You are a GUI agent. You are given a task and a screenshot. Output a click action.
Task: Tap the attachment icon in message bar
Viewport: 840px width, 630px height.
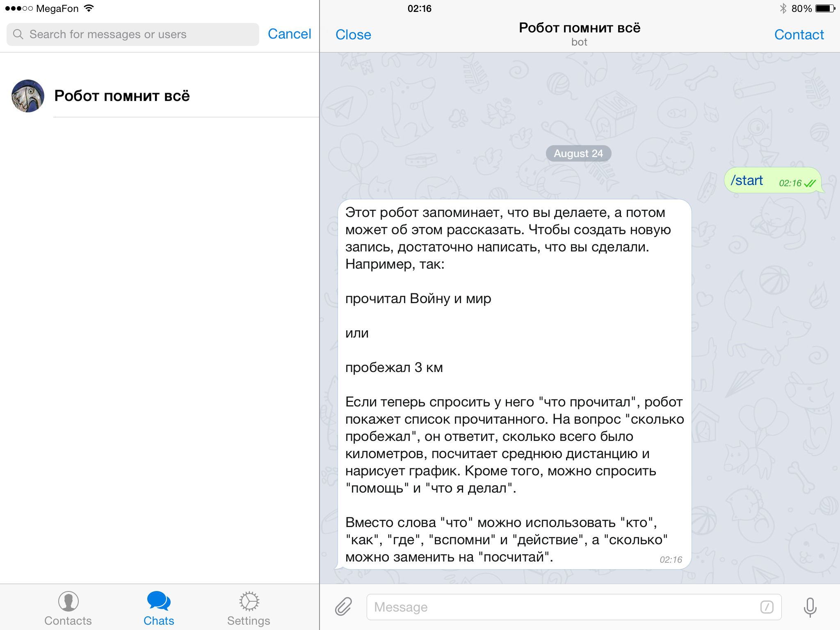(x=345, y=606)
